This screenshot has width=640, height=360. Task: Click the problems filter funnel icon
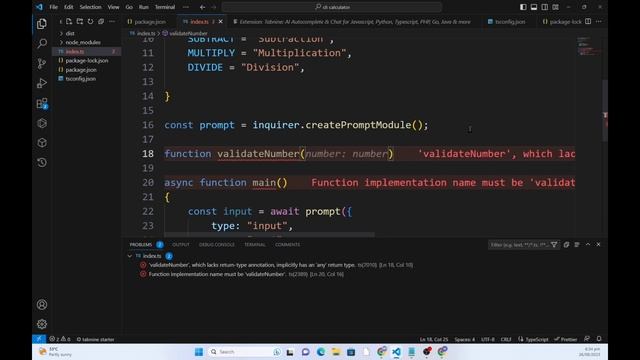(x=554, y=244)
